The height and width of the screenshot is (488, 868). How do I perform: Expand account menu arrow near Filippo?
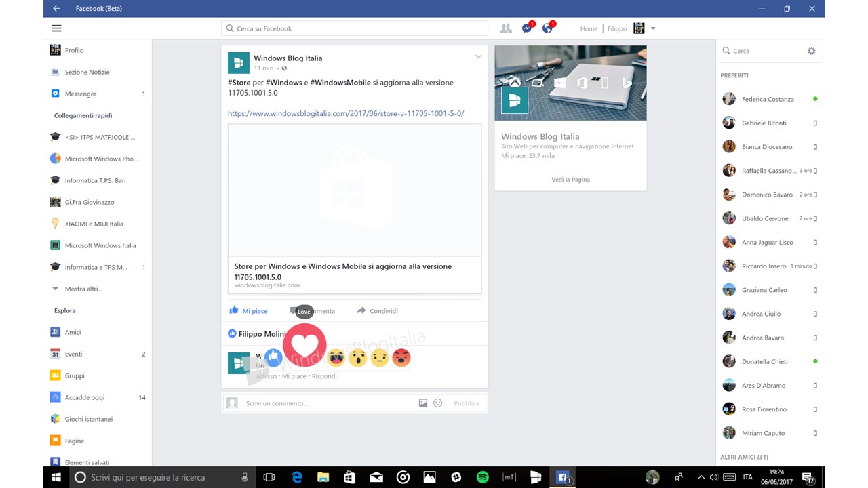(653, 28)
